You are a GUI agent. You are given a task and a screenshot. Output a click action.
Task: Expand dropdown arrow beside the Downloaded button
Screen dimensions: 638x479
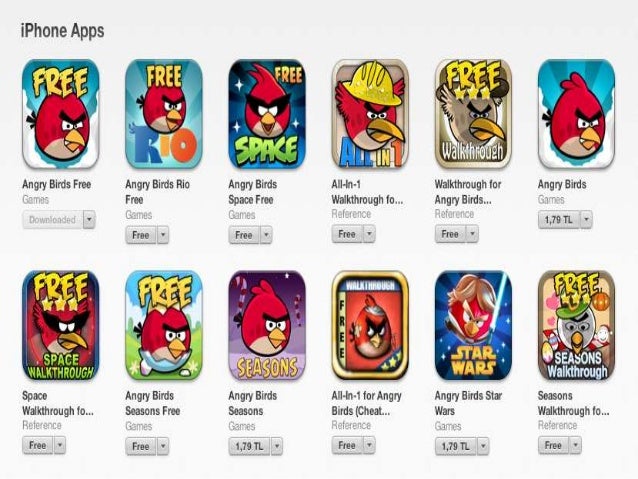[90, 220]
